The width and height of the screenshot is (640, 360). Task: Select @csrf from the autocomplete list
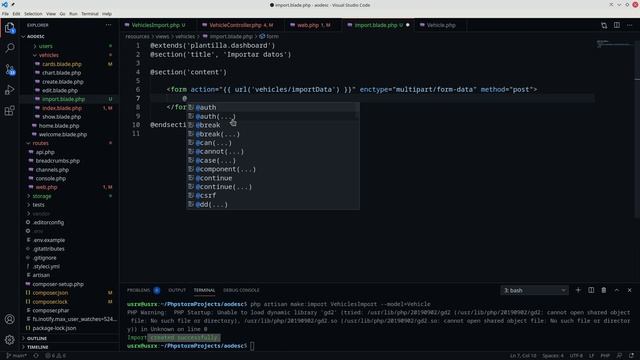coord(273,196)
